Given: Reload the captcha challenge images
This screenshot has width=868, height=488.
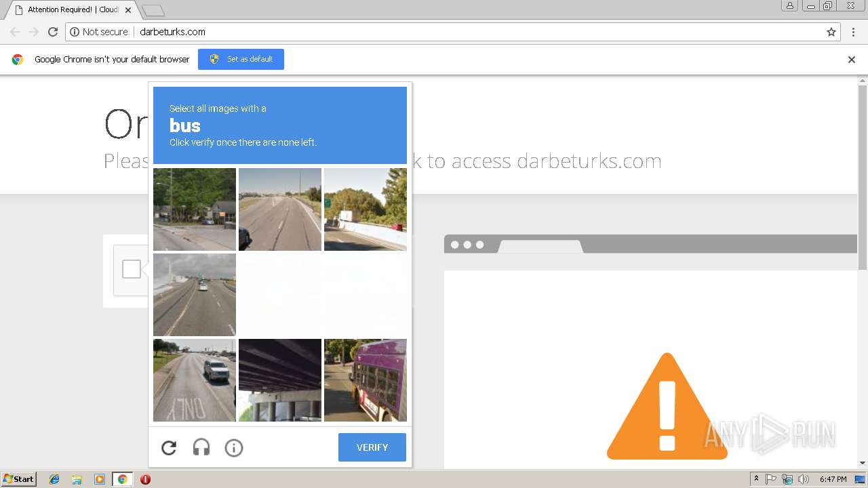Looking at the screenshot, I should (169, 447).
